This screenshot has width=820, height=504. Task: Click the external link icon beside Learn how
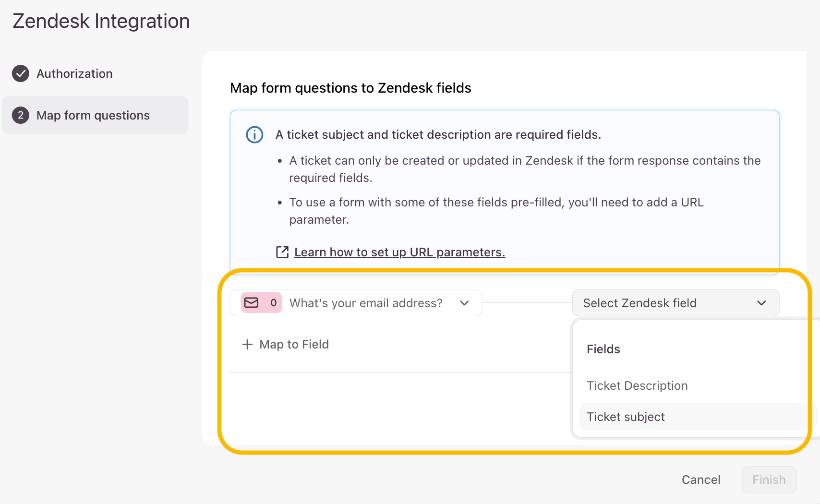pyautogui.click(x=282, y=252)
